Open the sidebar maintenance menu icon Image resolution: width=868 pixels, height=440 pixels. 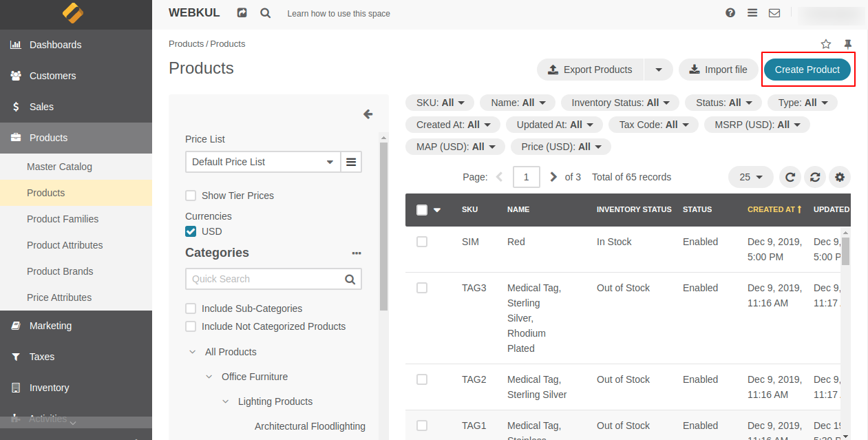pyautogui.click(x=752, y=12)
